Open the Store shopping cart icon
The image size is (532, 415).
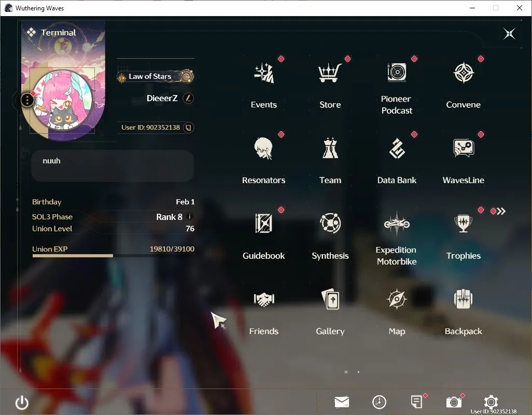[x=330, y=73]
